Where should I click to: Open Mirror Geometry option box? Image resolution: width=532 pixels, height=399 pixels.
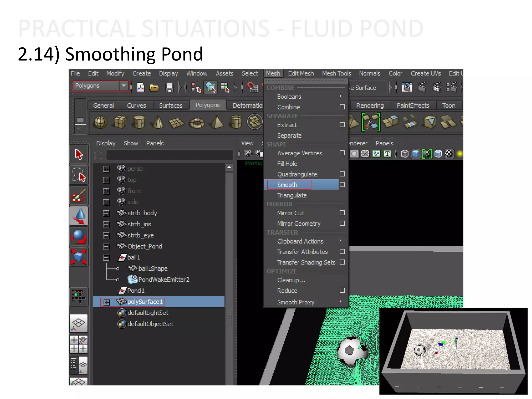click(342, 223)
